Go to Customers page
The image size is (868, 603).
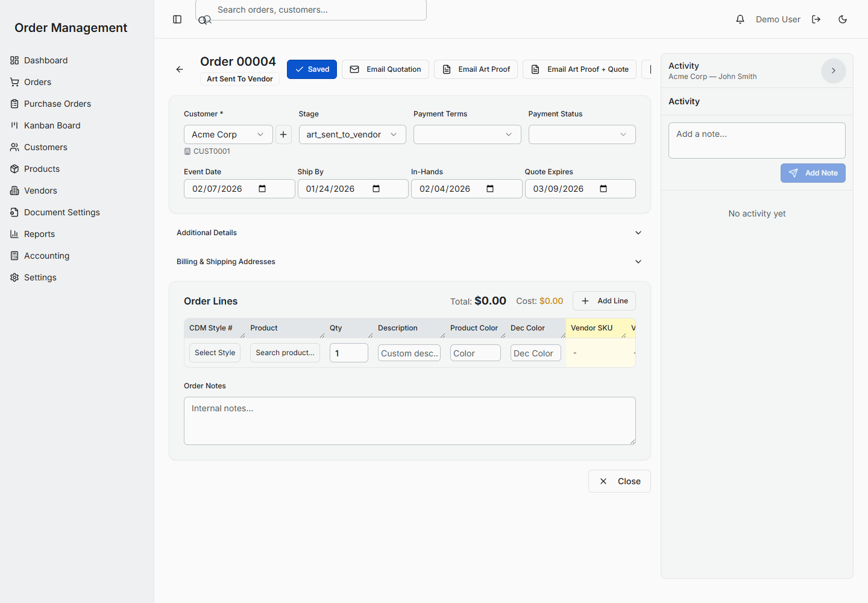click(x=77, y=147)
